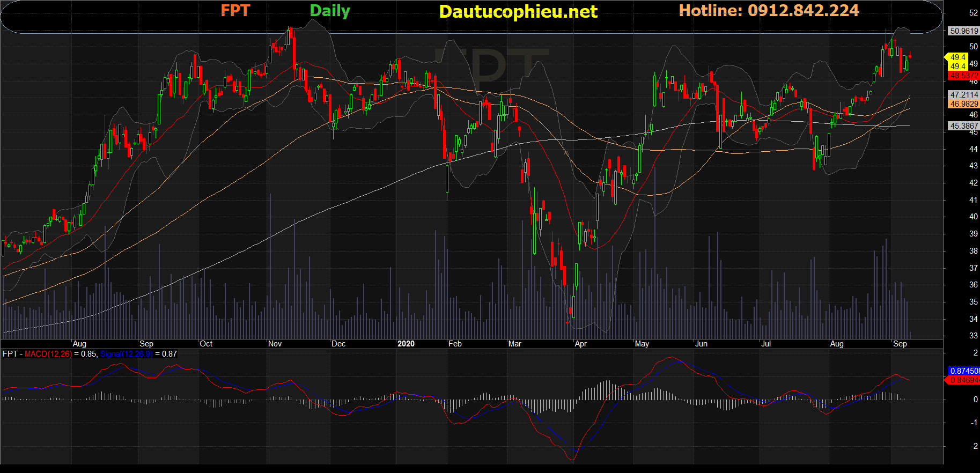Click the 42 price axis label

(974, 183)
